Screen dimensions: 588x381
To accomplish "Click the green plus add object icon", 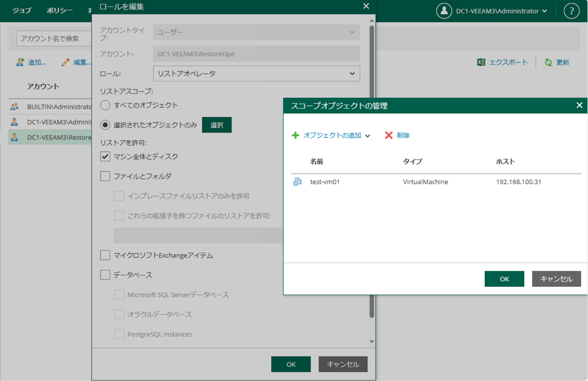I will (x=296, y=135).
